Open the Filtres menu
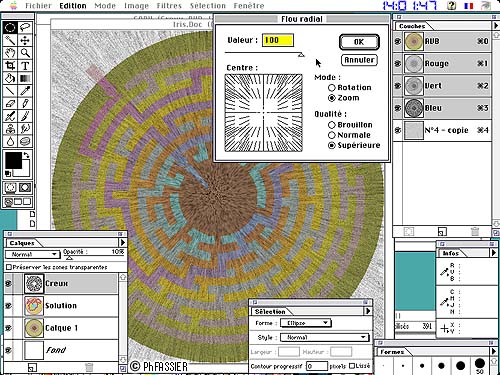 tap(169, 6)
